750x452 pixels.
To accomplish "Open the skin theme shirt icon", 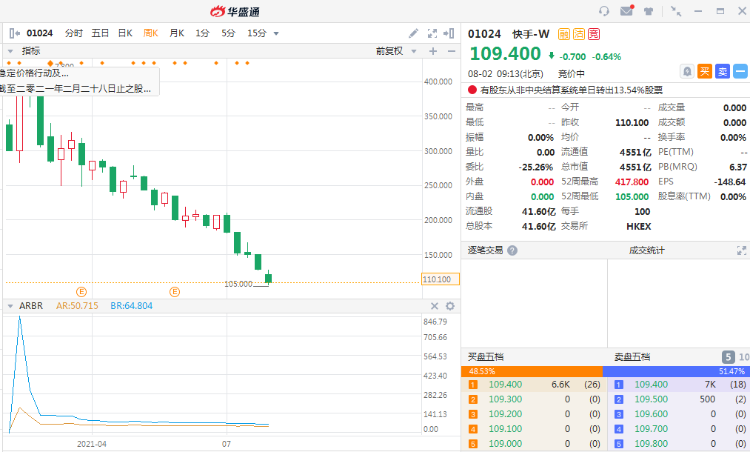I will (649, 11).
